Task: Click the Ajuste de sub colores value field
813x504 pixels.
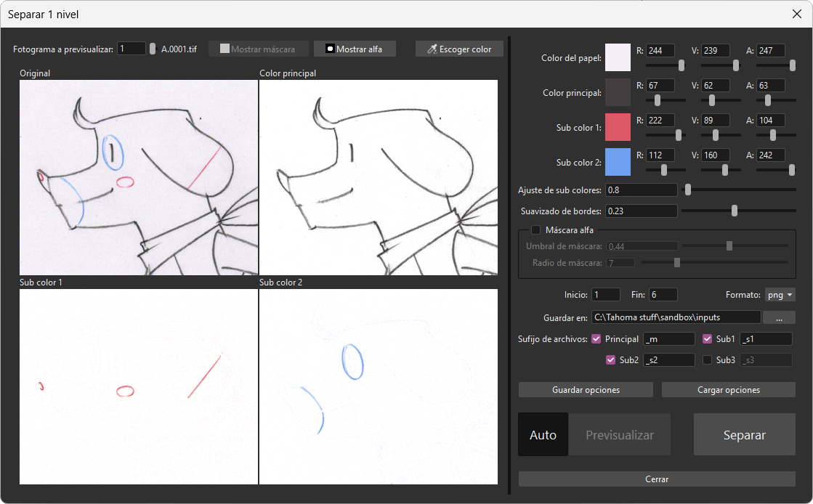Action: point(642,190)
